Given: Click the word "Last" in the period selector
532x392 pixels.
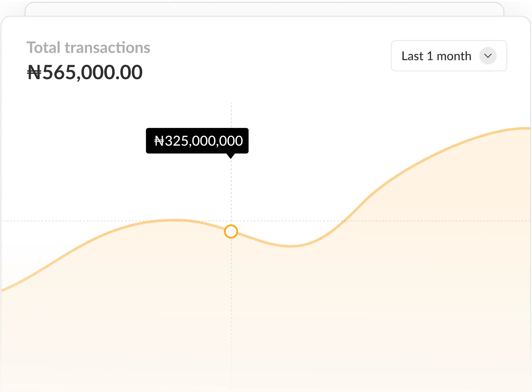Looking at the screenshot, I should 412,56.
